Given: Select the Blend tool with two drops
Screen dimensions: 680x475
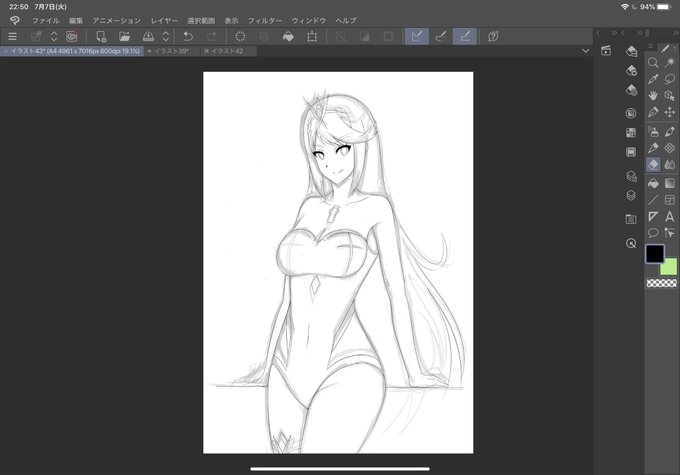Looking at the screenshot, I should (x=670, y=164).
